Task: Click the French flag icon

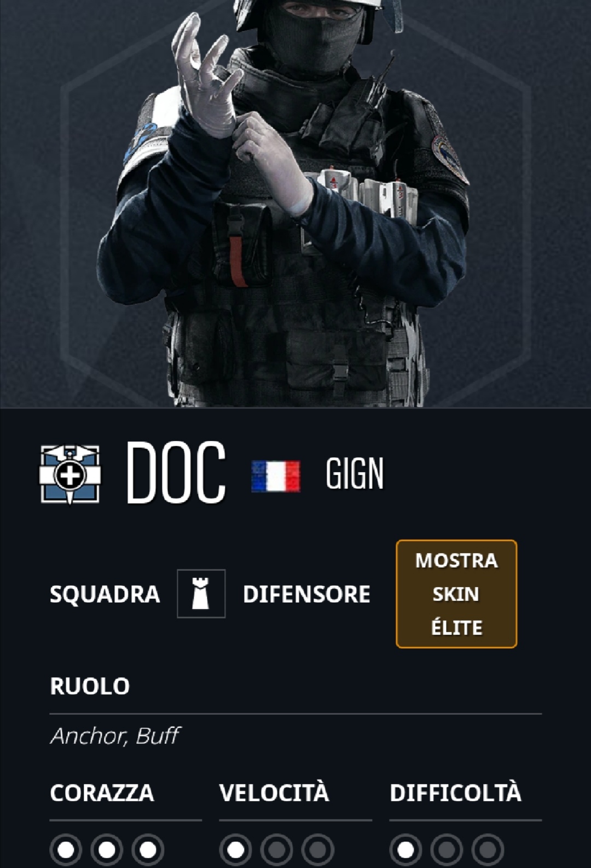Action: 276,476
